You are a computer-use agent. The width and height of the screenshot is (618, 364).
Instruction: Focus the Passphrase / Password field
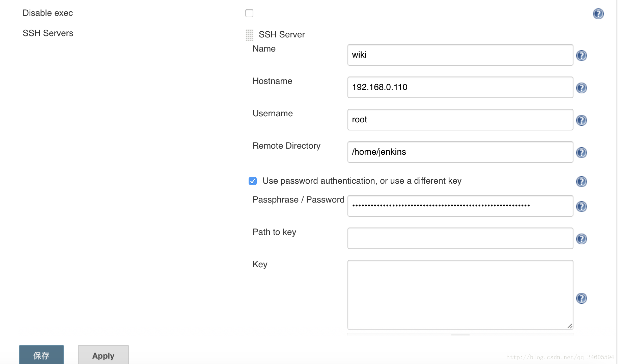(x=460, y=206)
